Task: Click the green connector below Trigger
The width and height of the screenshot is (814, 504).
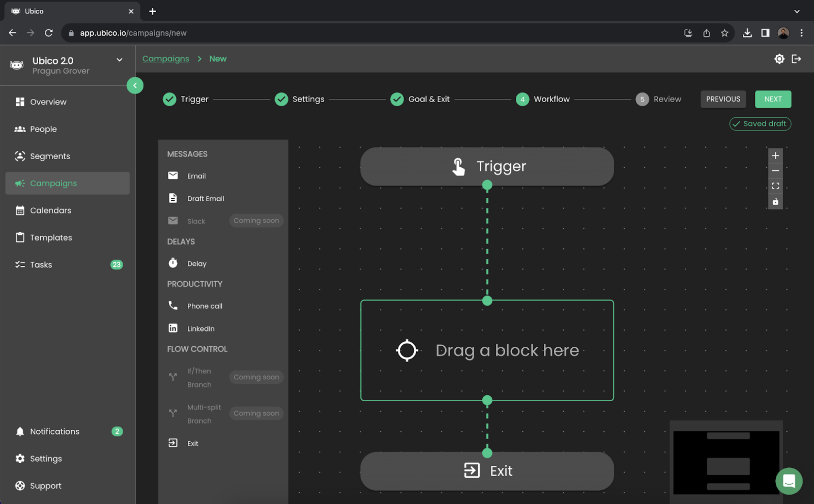Action: pyautogui.click(x=487, y=185)
